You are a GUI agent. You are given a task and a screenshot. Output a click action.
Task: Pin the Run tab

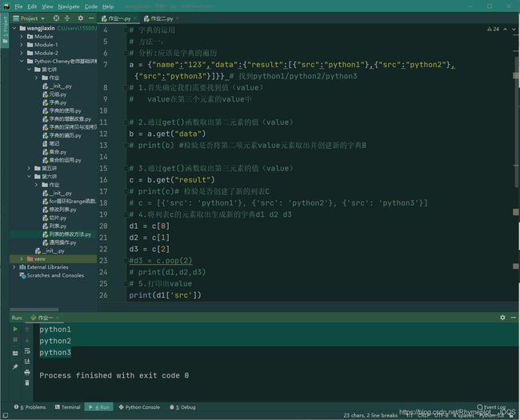coord(15,366)
